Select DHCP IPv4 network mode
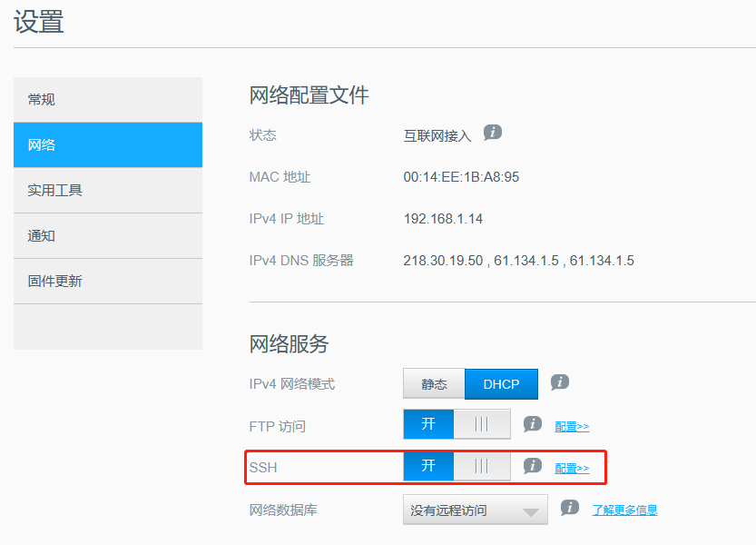The height and width of the screenshot is (545, 756). (x=501, y=384)
